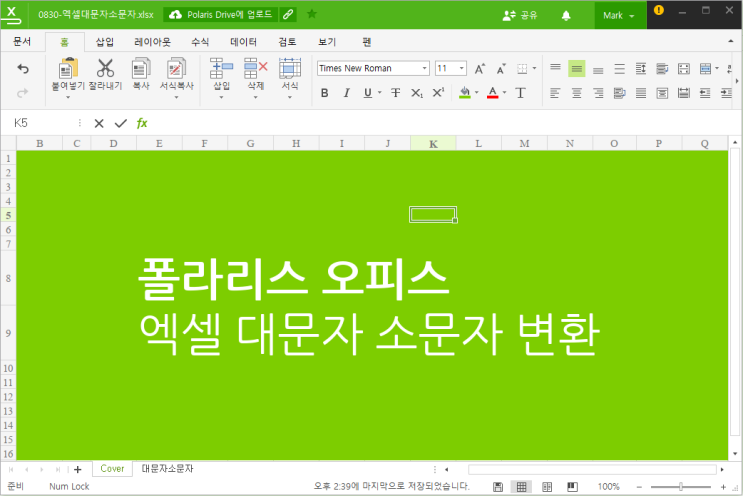Click the formula cancel X button
743x496 pixels.
tap(99, 124)
